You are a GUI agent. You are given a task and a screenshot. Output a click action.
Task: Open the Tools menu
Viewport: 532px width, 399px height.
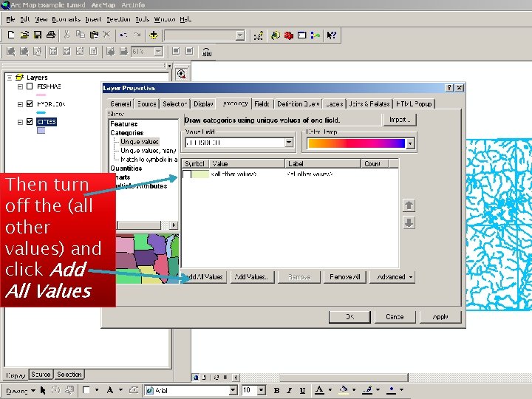tap(142, 19)
